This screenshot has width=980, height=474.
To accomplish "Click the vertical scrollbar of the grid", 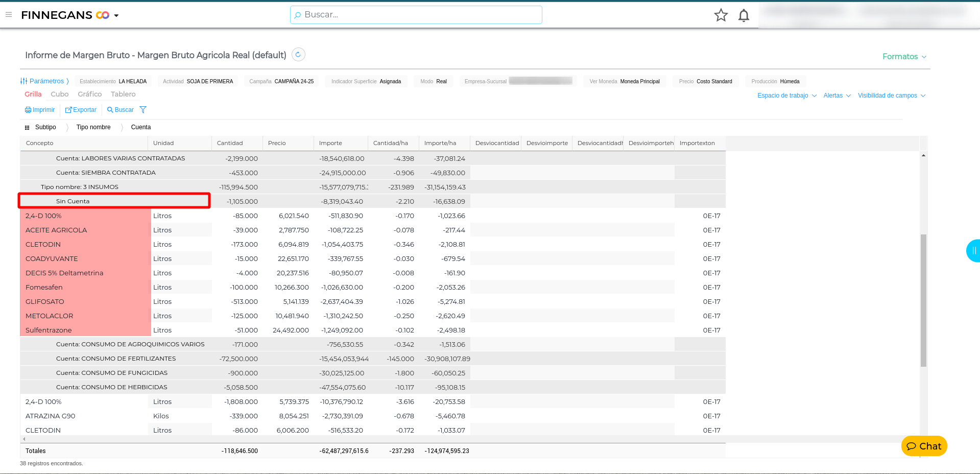I will [x=923, y=300].
